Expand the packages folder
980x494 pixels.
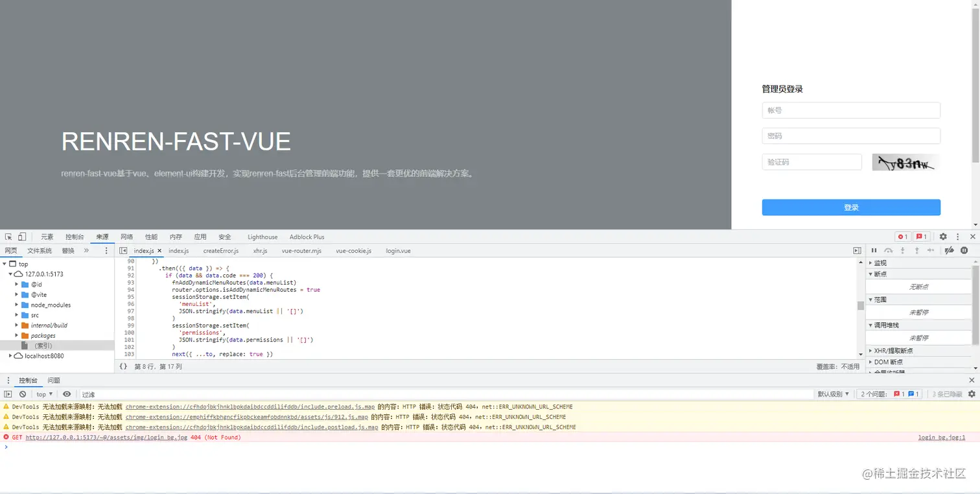coord(17,336)
